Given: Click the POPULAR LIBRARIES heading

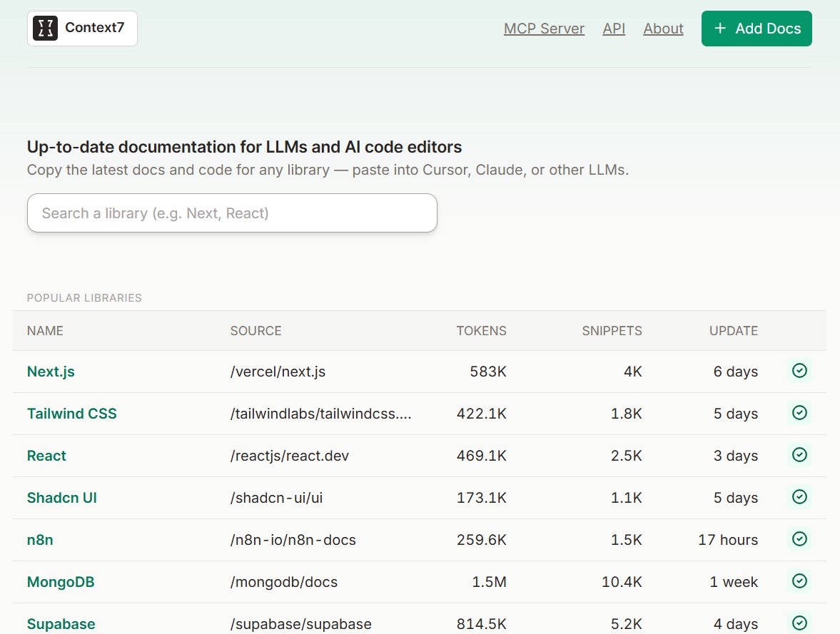Looking at the screenshot, I should click(84, 297).
